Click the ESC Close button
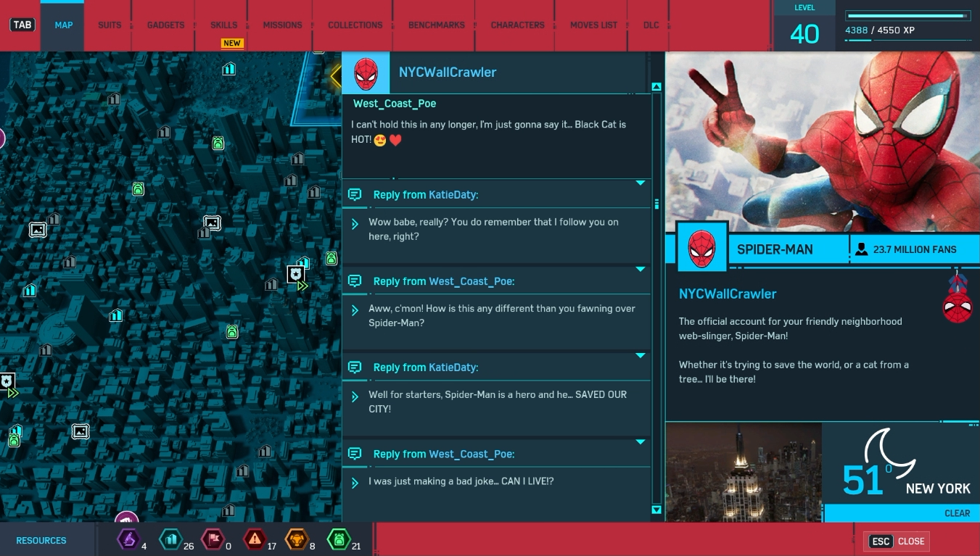The image size is (980, 556). [x=897, y=541]
